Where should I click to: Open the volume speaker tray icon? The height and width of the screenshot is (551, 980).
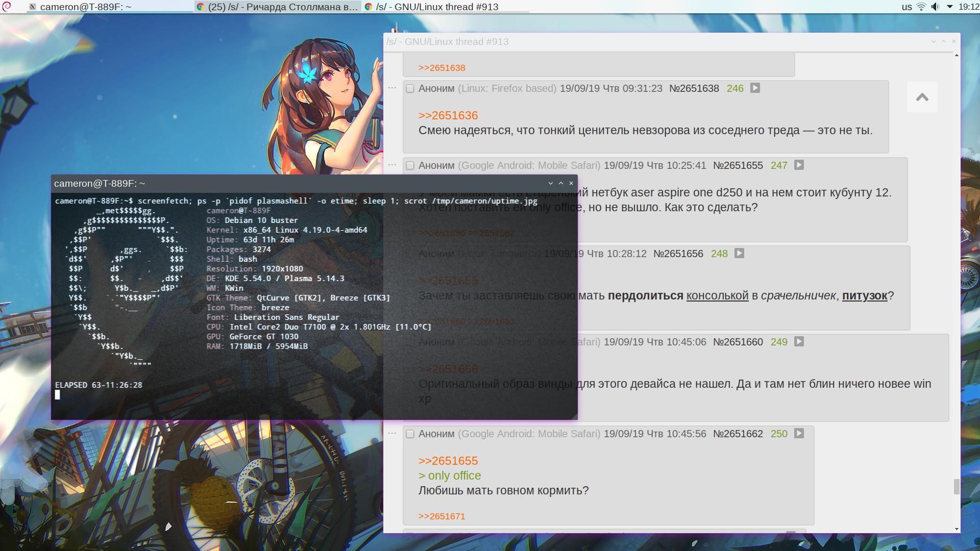tap(935, 7)
